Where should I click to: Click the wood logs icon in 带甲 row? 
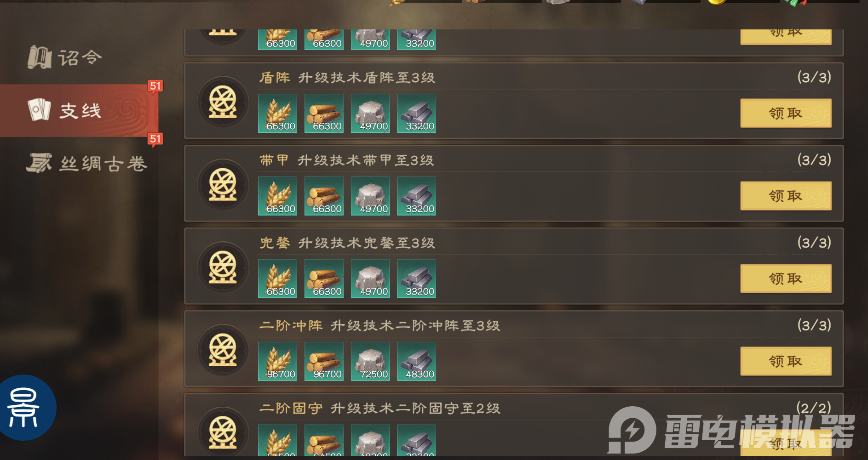pyautogui.click(x=324, y=196)
